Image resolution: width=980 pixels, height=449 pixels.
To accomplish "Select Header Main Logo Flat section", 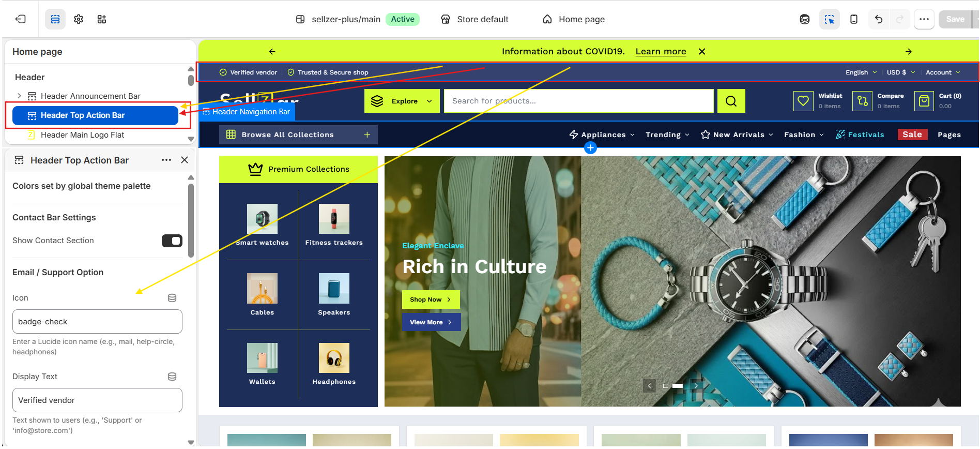I will 83,135.
